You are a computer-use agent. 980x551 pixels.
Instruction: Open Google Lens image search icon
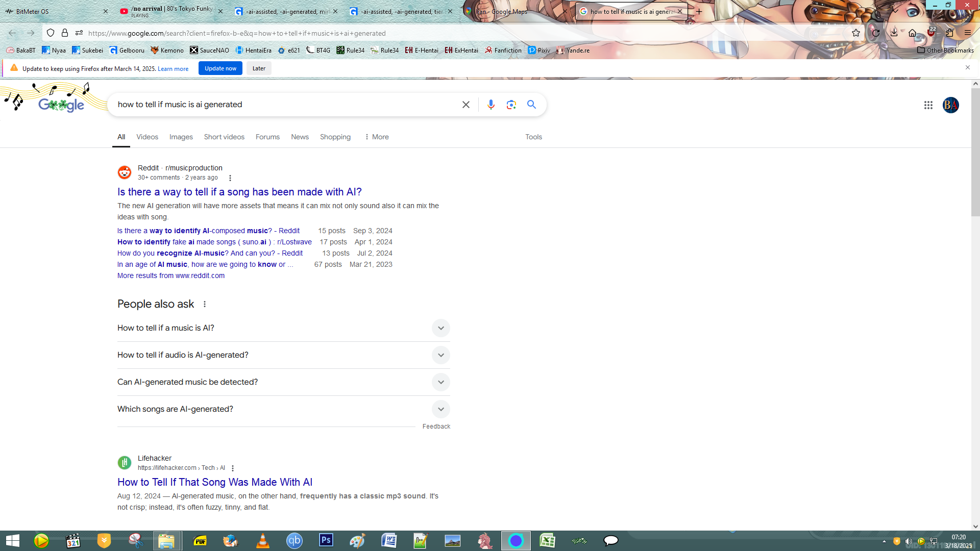tap(511, 105)
